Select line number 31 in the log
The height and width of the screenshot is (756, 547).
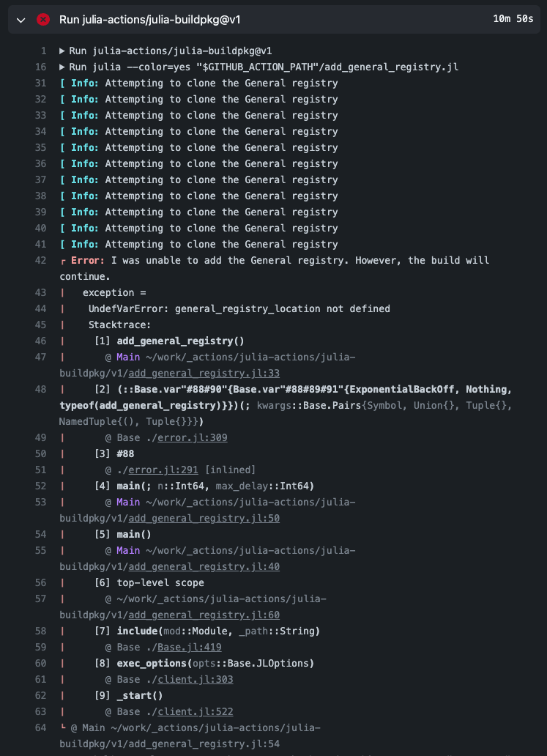[x=40, y=83]
